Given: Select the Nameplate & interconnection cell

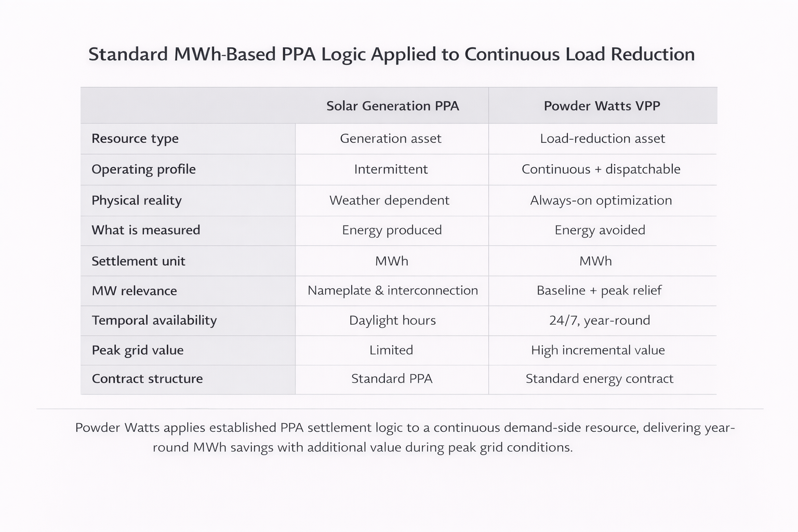Looking at the screenshot, I should pyautogui.click(x=393, y=290).
